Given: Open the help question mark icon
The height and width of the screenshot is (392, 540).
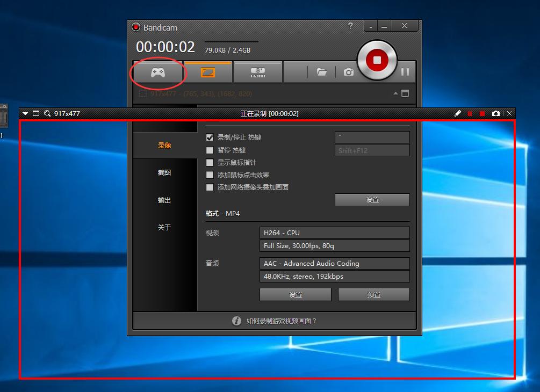Looking at the screenshot, I should point(350,26).
